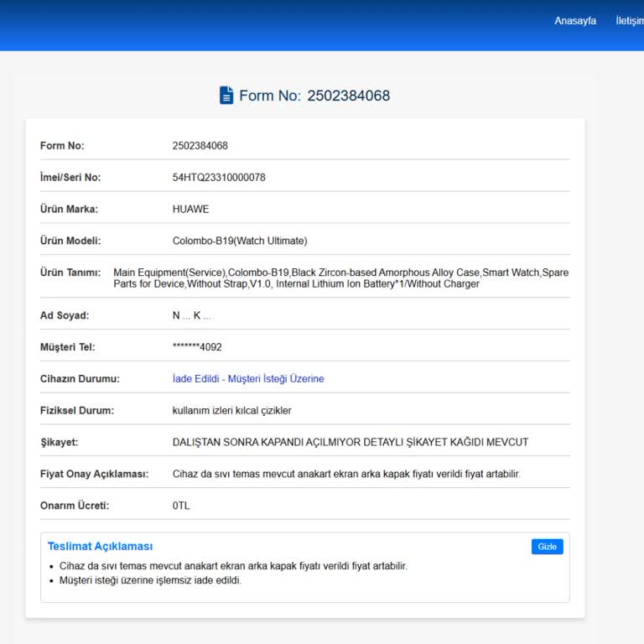Click the Teslimat Açıklaması section heading

pos(100,547)
